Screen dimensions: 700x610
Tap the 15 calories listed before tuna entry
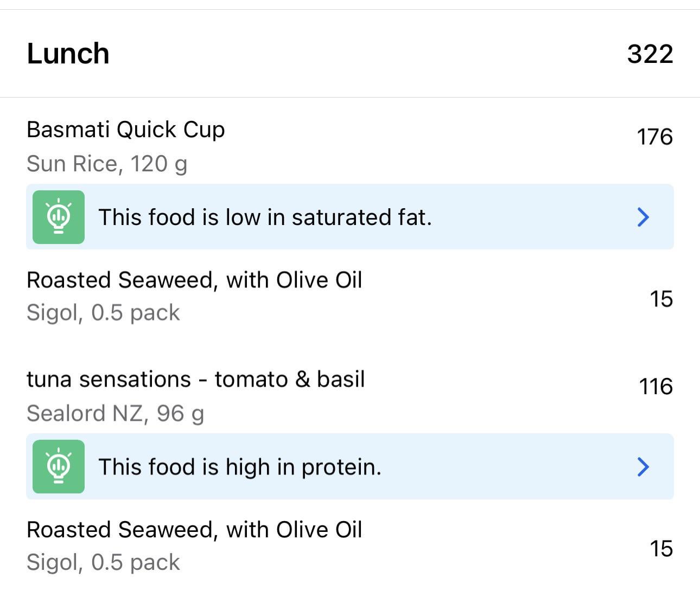click(x=661, y=299)
